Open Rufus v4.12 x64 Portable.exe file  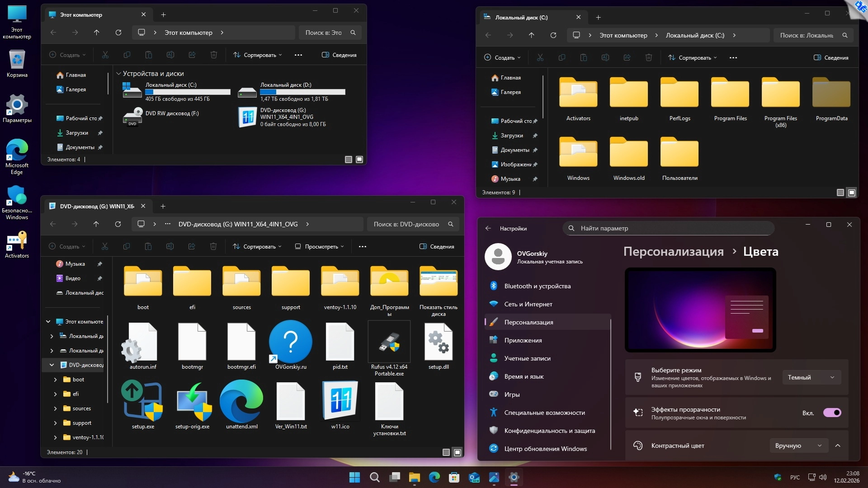(389, 343)
